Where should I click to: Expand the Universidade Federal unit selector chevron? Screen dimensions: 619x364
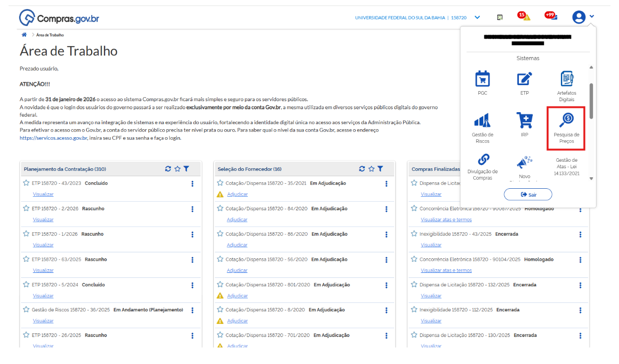(x=477, y=18)
